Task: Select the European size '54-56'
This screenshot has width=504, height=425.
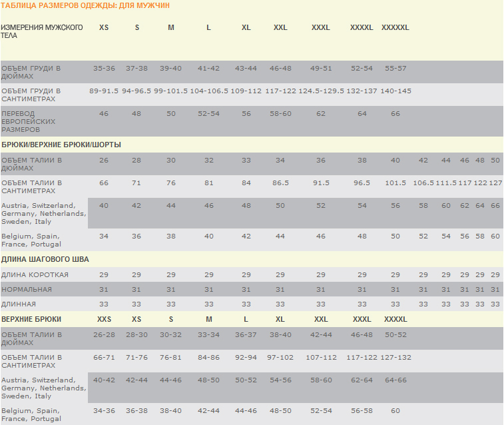Action: click(x=280, y=380)
